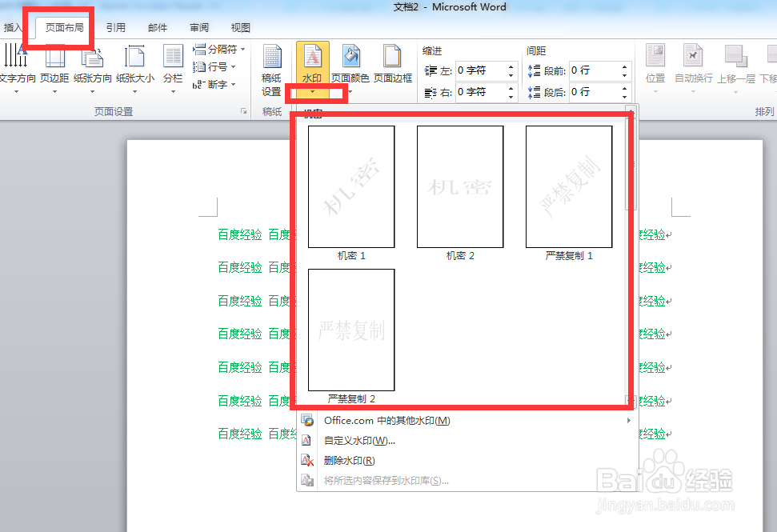The width and height of the screenshot is (777, 532).
Task: Open the Page Color (页面颜色) icon
Action: point(350,55)
